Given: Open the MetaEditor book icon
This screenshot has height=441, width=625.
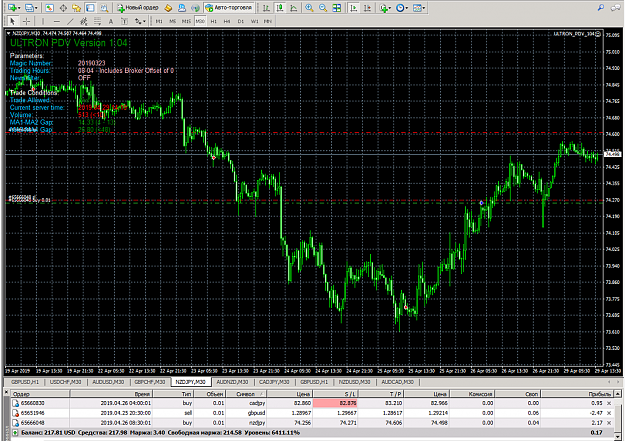Looking at the screenshot, I should (x=168, y=8).
